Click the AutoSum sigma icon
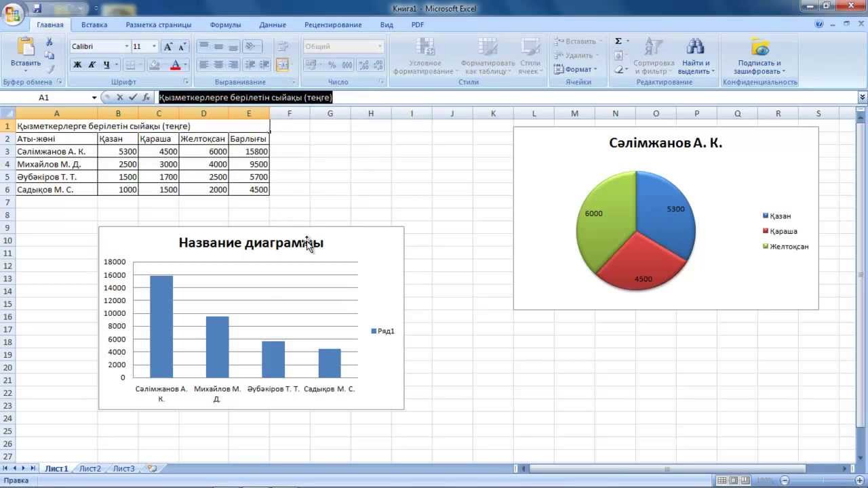868x488 pixels. pos(618,41)
